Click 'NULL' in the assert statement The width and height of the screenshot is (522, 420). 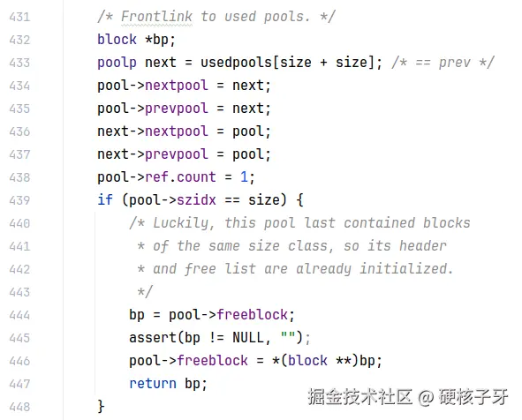coord(248,338)
